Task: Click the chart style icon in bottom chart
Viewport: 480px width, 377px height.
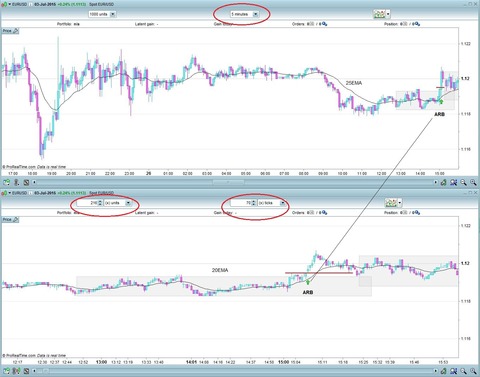Action: pyautogui.click(x=391, y=203)
